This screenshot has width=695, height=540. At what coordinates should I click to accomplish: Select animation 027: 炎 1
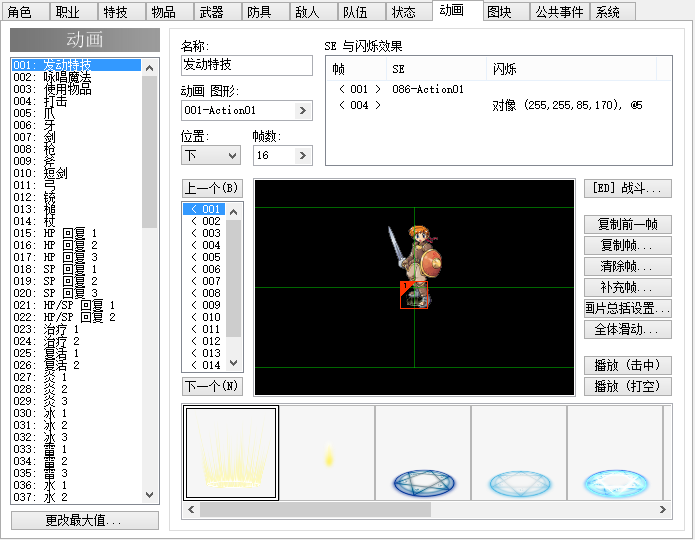coord(76,377)
